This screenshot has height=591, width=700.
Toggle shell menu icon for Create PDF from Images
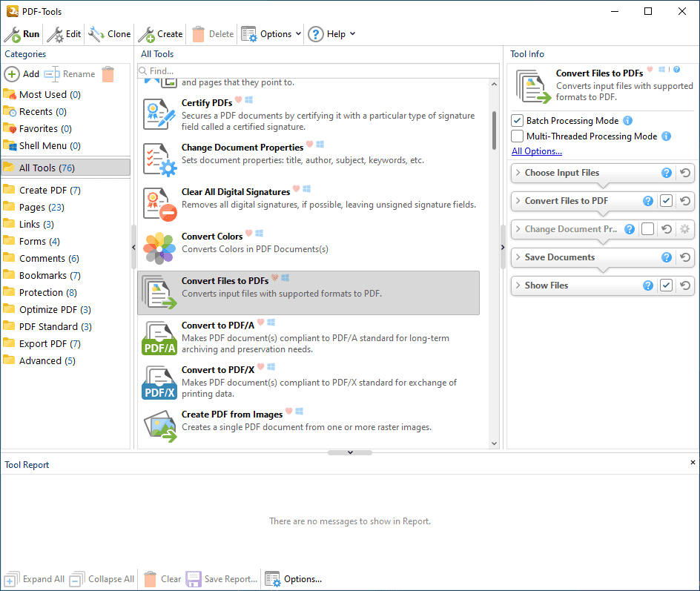[300, 411]
